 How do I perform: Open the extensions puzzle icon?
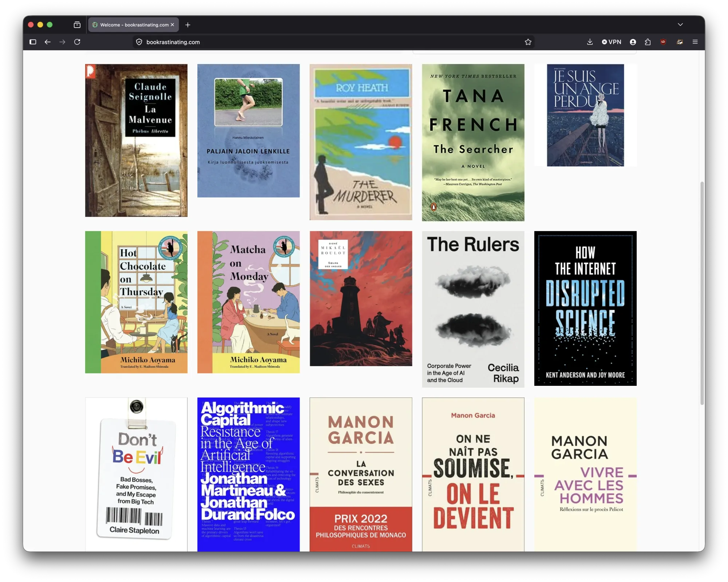tap(648, 42)
